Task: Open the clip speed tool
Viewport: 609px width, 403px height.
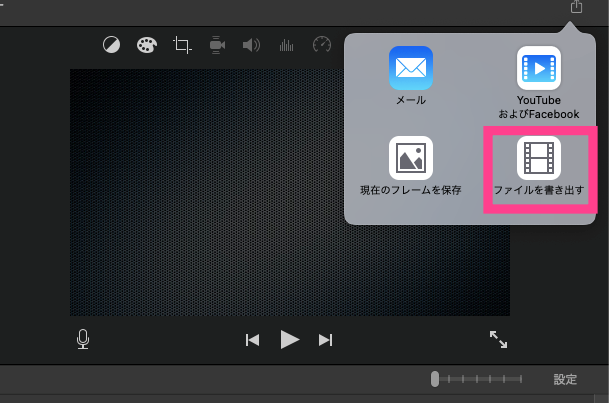Action: click(x=321, y=45)
